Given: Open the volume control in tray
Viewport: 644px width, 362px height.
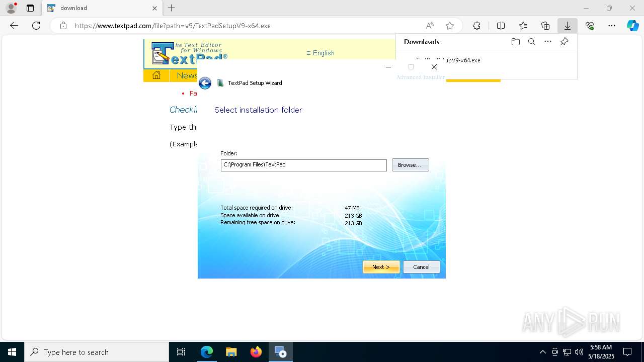Looking at the screenshot, I should (x=579, y=352).
